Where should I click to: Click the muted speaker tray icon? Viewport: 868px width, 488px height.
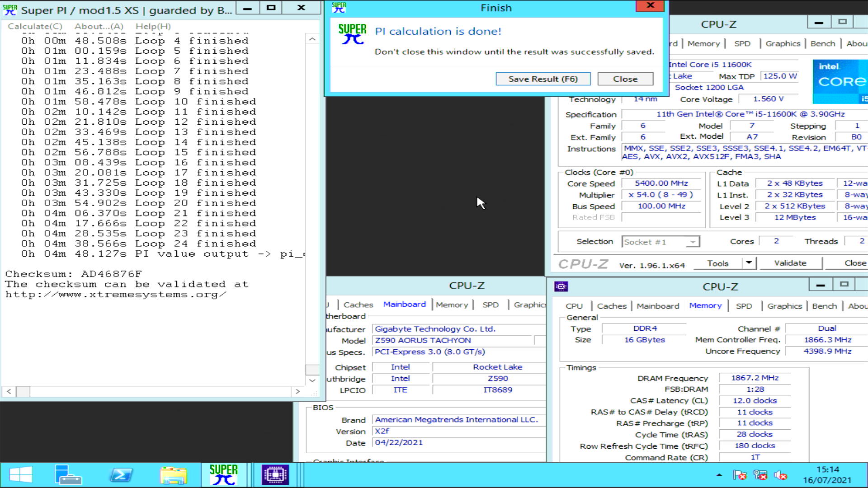coord(781,475)
